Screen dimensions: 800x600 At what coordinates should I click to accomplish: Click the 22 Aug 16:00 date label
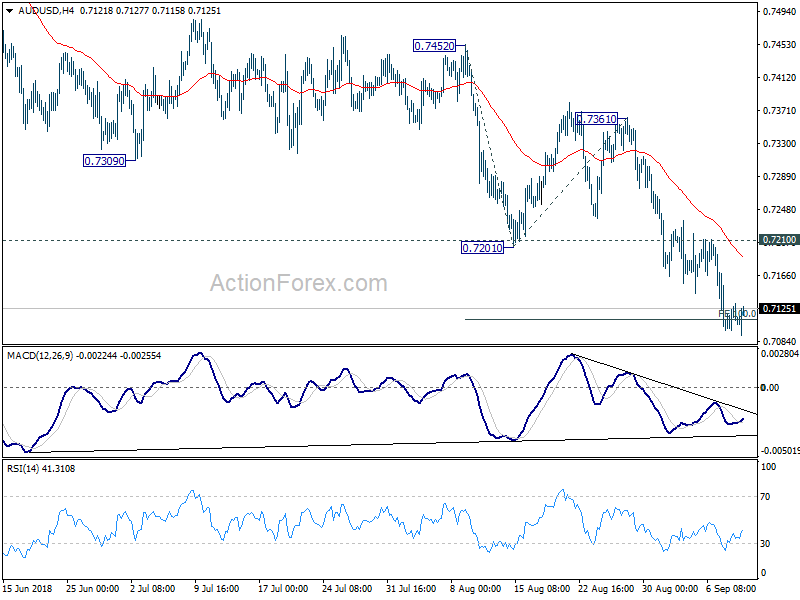[x=606, y=588]
